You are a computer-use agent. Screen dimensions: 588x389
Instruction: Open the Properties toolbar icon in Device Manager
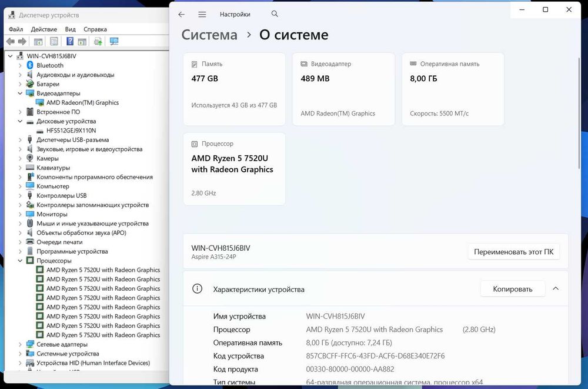(x=54, y=41)
